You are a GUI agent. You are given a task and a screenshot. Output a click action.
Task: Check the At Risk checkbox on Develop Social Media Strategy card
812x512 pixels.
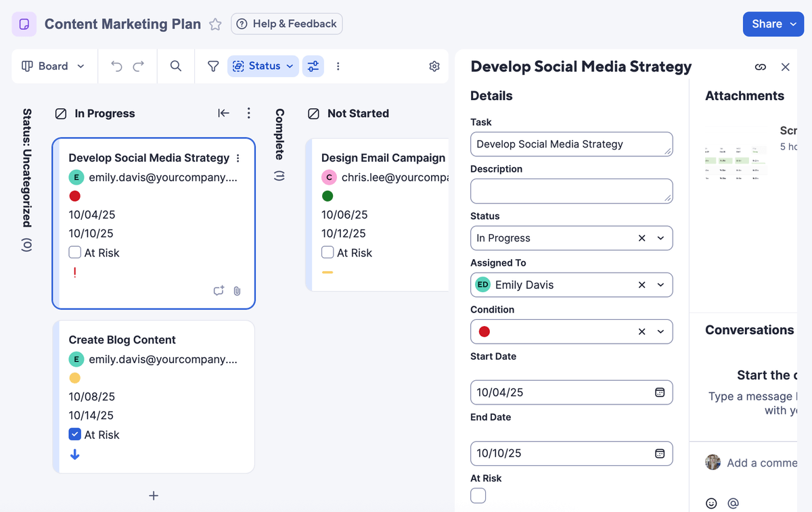click(x=74, y=252)
